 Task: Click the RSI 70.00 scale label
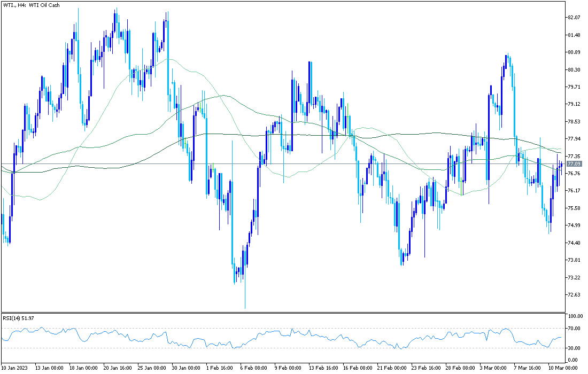pos(574,329)
